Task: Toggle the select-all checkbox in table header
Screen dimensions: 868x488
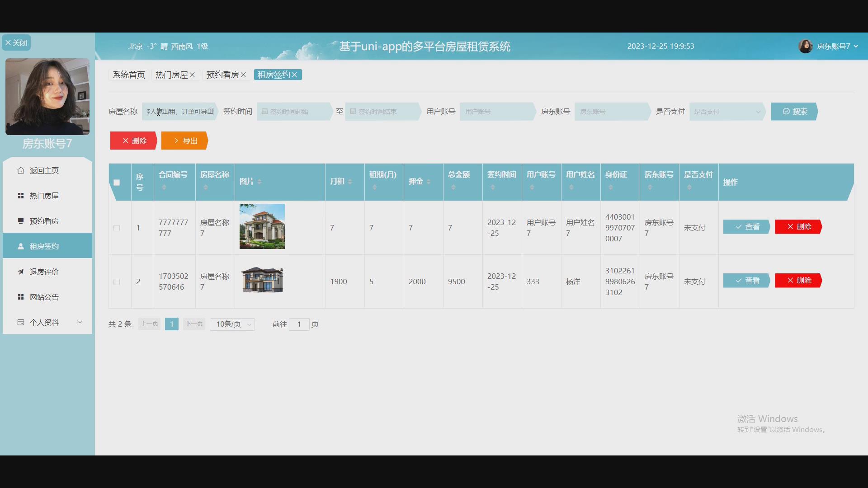Action: click(x=117, y=183)
